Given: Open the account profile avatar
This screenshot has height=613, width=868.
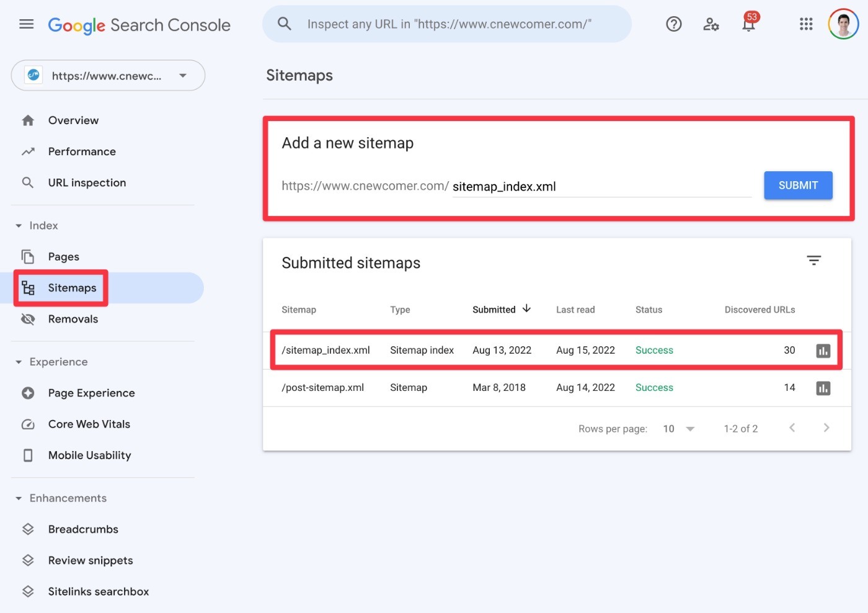Looking at the screenshot, I should pos(843,24).
